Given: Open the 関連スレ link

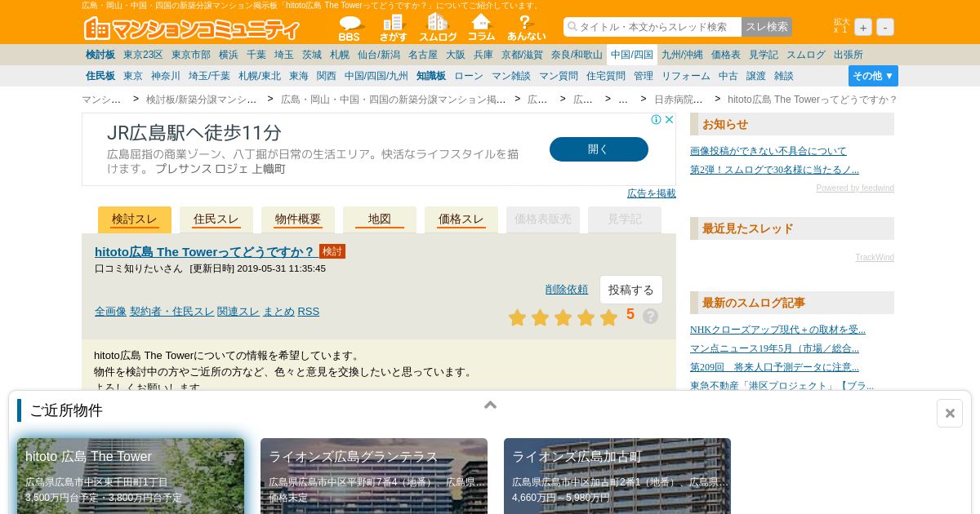Looking at the screenshot, I should pos(238,311).
